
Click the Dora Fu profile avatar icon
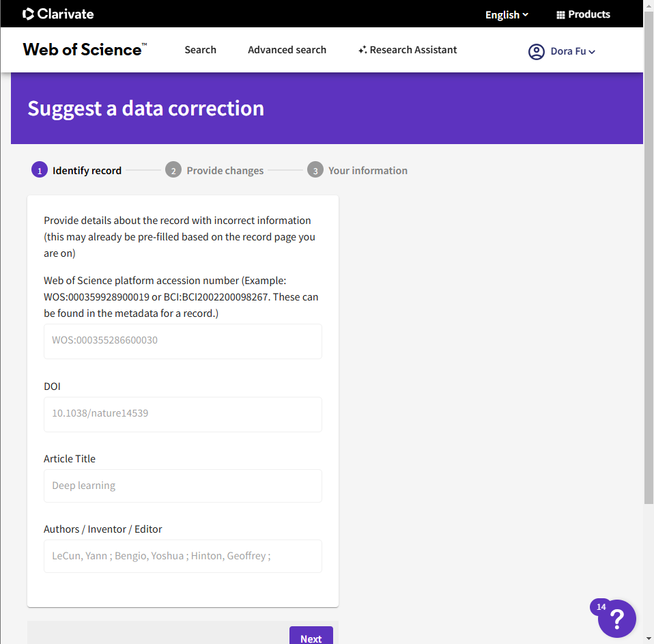537,51
